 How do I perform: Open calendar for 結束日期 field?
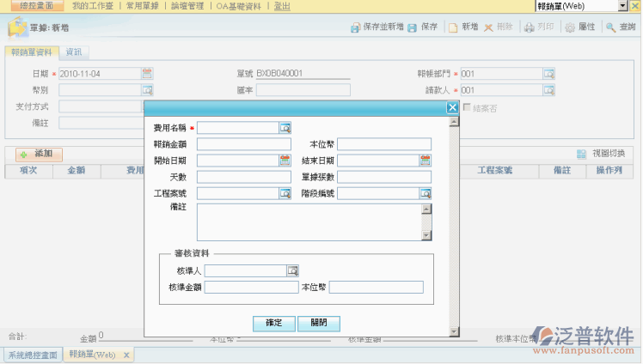426,161
